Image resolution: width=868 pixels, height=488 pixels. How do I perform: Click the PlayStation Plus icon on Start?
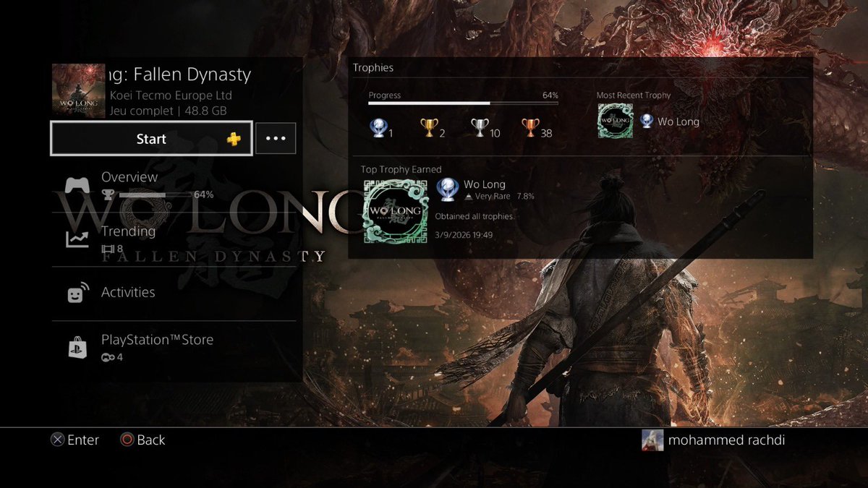pos(234,139)
